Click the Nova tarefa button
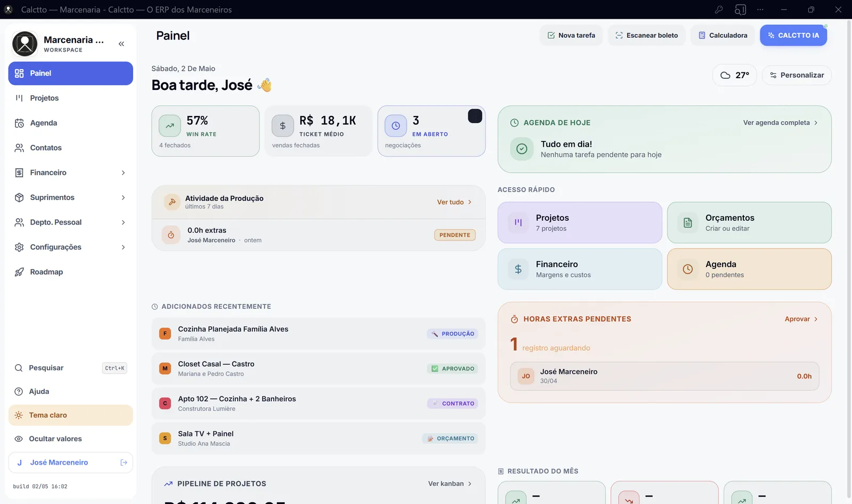852x504 pixels. [571, 35]
